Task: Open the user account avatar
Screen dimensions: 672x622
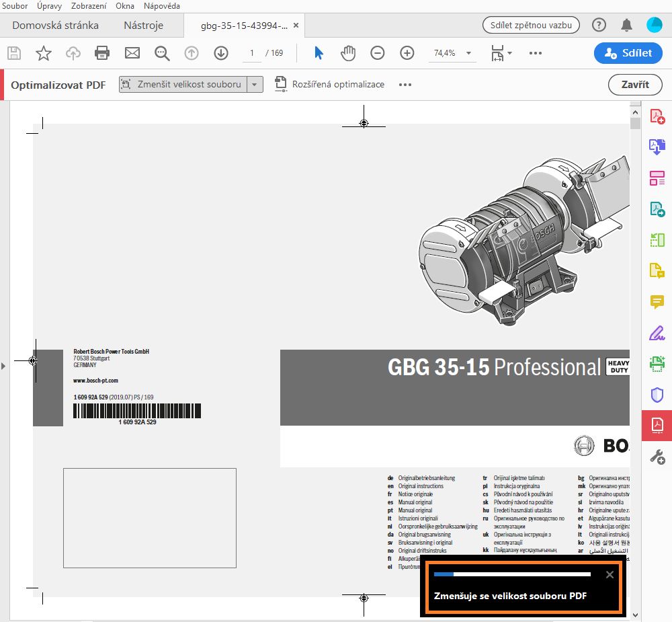Action: [655, 25]
